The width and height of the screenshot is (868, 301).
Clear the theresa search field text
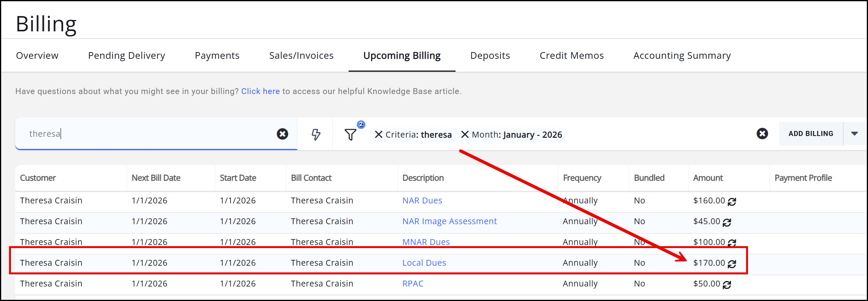pyautogui.click(x=282, y=134)
